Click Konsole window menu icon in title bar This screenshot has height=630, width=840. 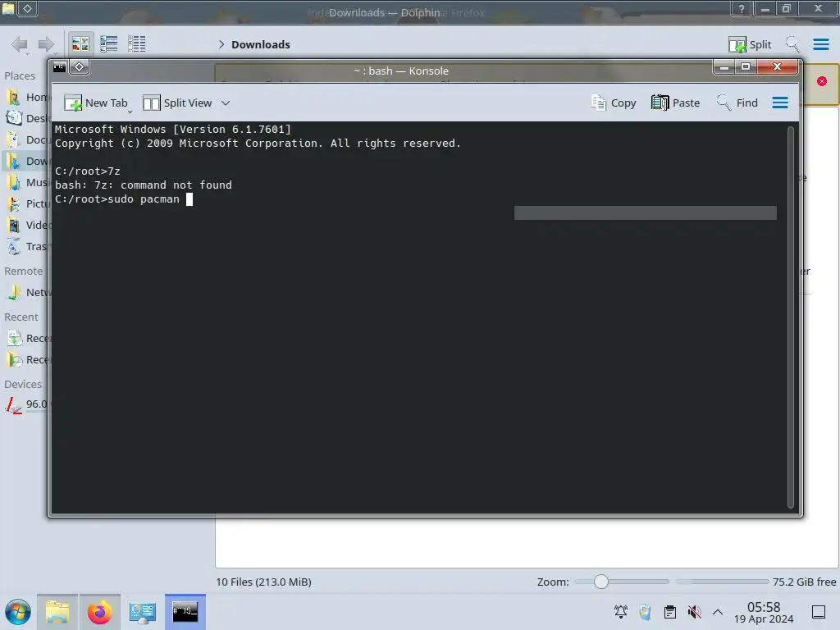(59, 67)
